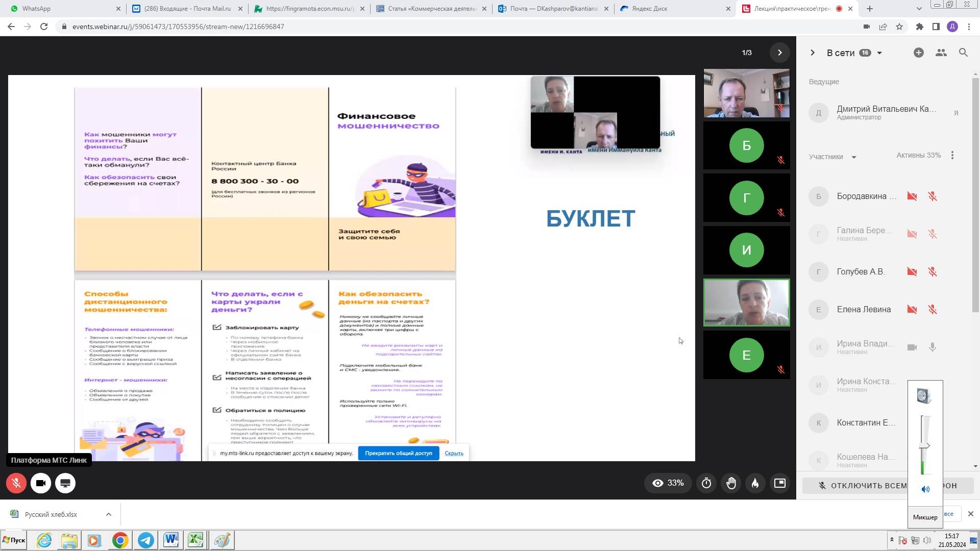Image resolution: width=980 pixels, height=551 pixels.
Task: Select the speaking woman's video thumbnail
Action: 746,303
